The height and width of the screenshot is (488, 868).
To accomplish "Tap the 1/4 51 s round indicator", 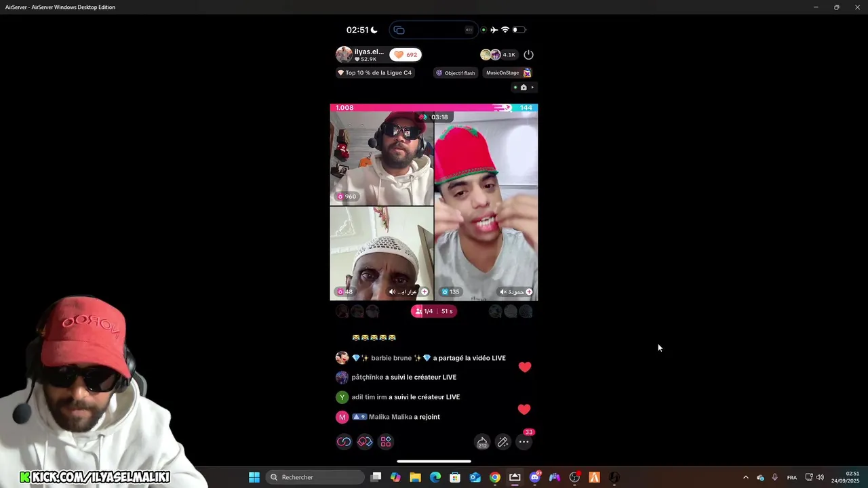I will pyautogui.click(x=434, y=311).
